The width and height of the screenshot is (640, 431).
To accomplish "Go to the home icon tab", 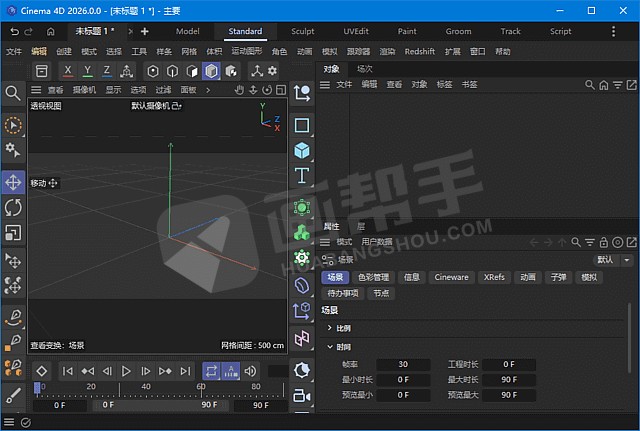I will pos(51,31).
